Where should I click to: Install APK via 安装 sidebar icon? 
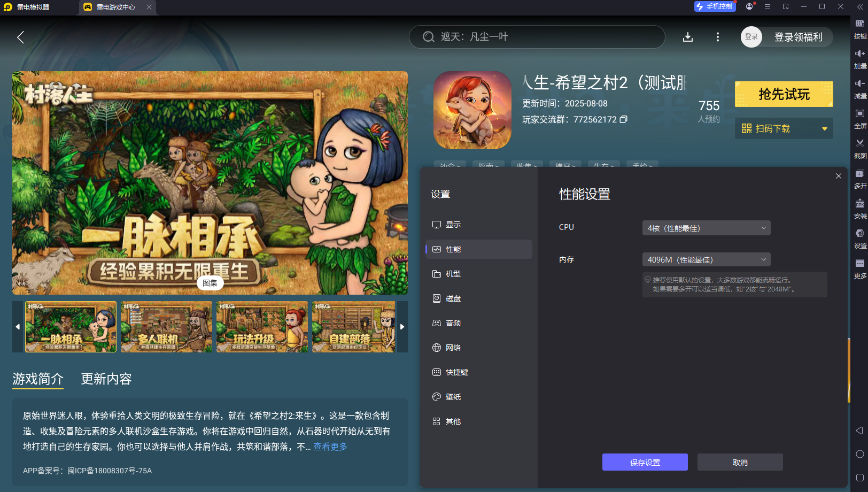pyautogui.click(x=860, y=209)
